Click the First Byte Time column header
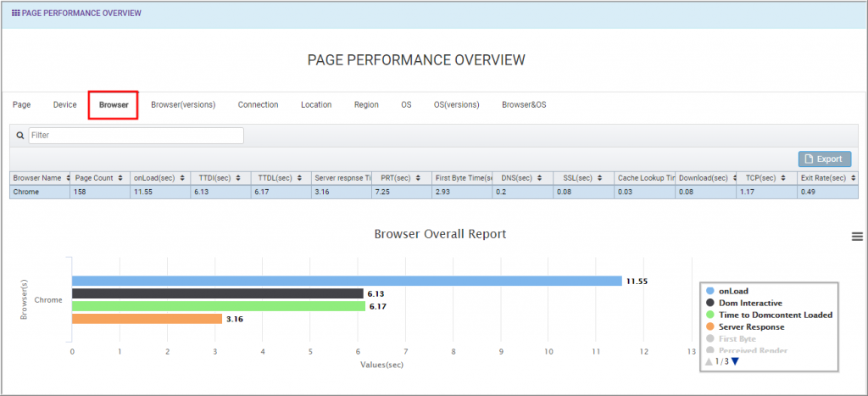This screenshot has width=868, height=396. 462,178
